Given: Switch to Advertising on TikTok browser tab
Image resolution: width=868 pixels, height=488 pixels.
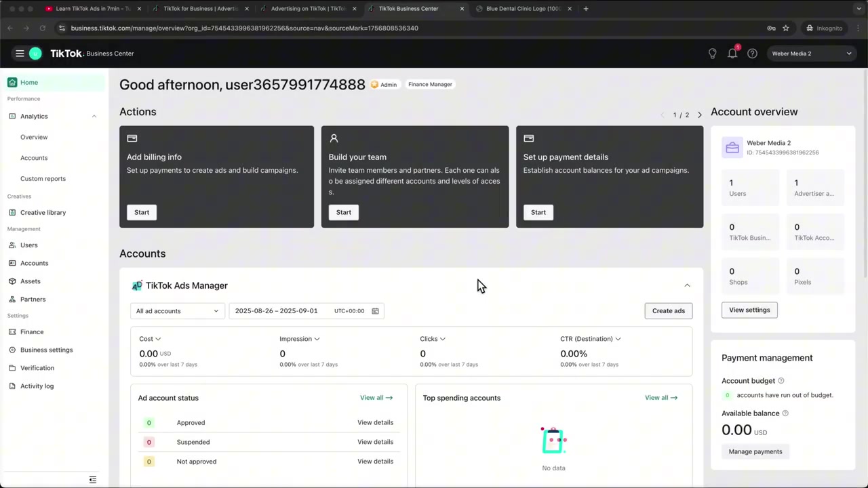Looking at the screenshot, I should pos(308,9).
